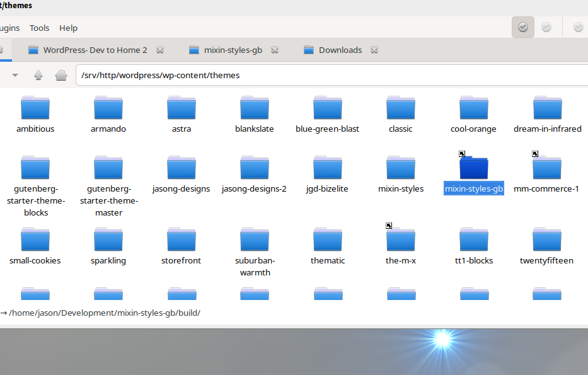Click the active checkmark toolbar button
The image size is (588, 375).
coord(522,27)
